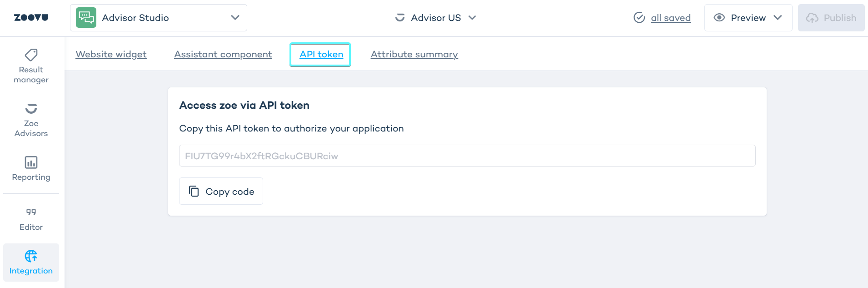Screen dimensions: 868x288
Task: Open the Attribute summary tab
Action: point(414,54)
